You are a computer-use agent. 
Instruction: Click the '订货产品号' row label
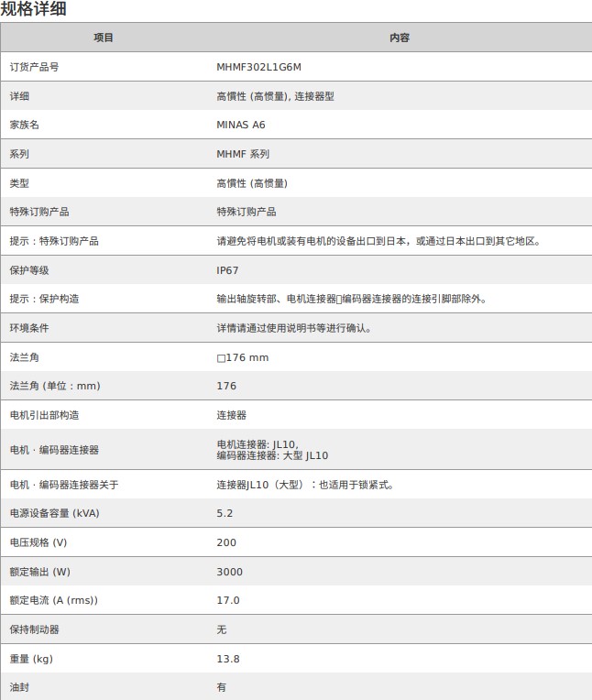pyautogui.click(x=35, y=67)
